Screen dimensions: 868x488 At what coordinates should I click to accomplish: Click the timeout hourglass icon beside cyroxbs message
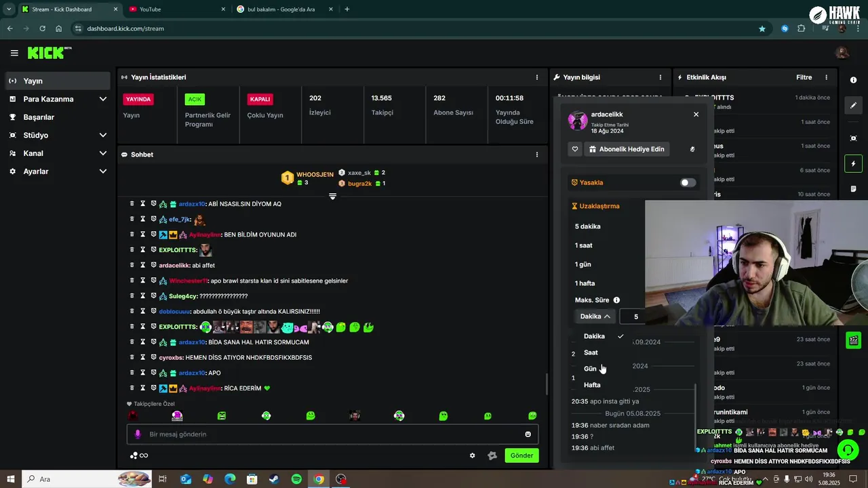click(143, 357)
